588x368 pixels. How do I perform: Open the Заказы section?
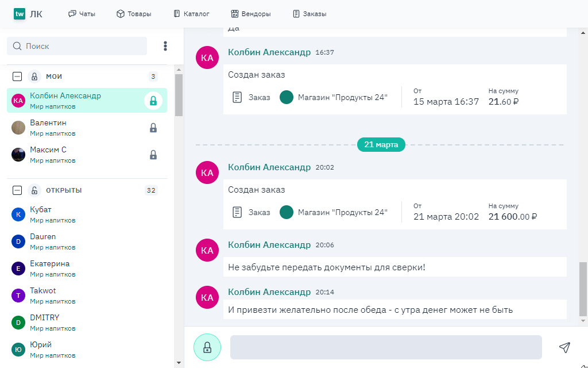tap(310, 14)
